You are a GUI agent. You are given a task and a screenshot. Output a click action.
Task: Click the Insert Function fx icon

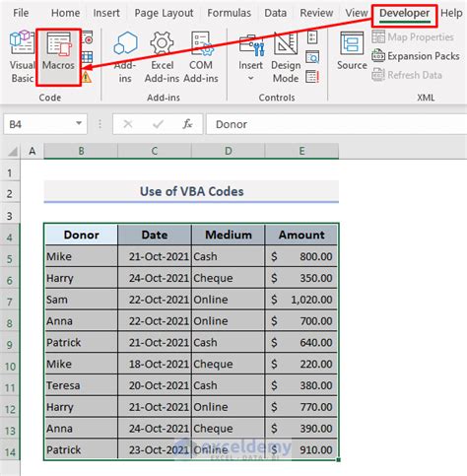[187, 124]
